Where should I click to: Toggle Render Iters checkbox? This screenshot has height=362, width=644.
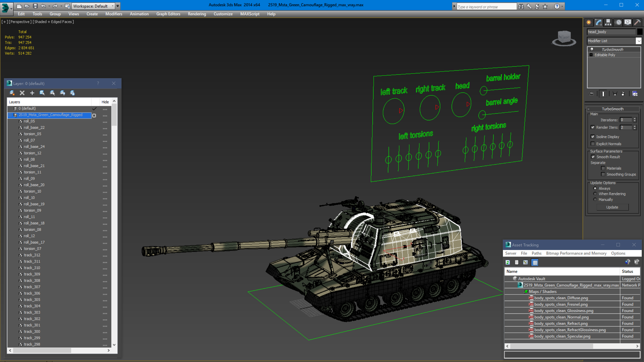(593, 127)
